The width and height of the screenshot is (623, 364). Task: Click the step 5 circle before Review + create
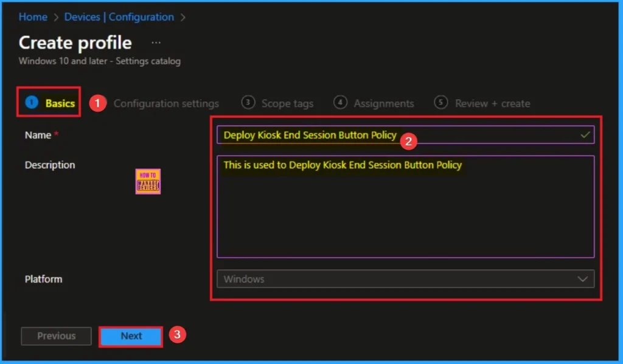point(441,103)
